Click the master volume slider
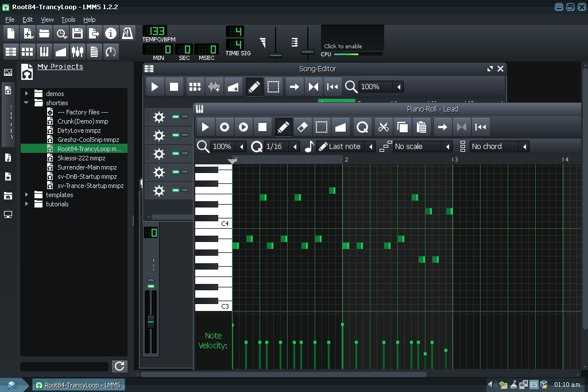The height and width of the screenshot is (392, 588). click(x=276, y=55)
